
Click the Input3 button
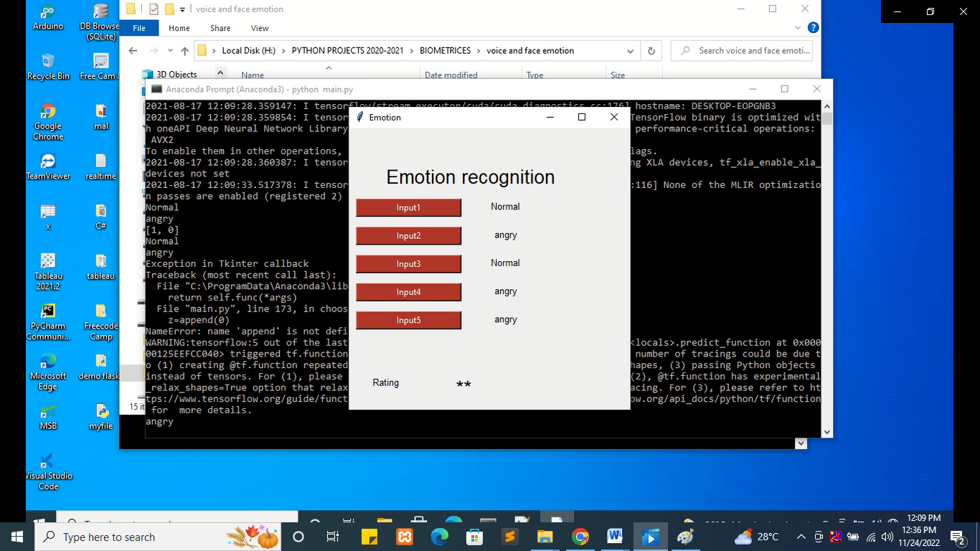click(408, 264)
